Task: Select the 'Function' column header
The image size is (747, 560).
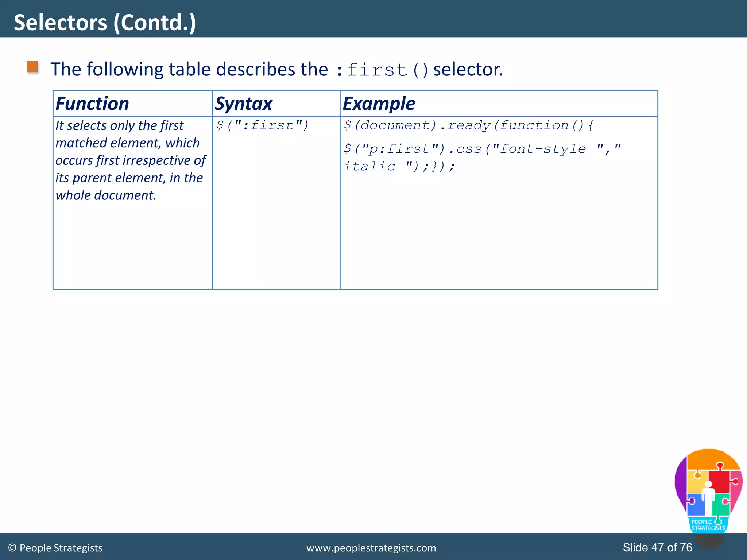Action: pyautogui.click(x=92, y=104)
